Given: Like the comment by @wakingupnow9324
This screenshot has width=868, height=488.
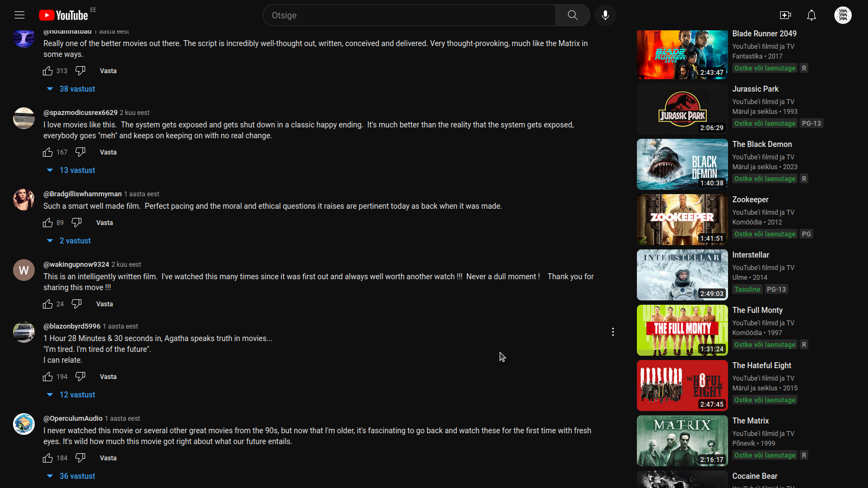Looking at the screenshot, I should pos(48,304).
